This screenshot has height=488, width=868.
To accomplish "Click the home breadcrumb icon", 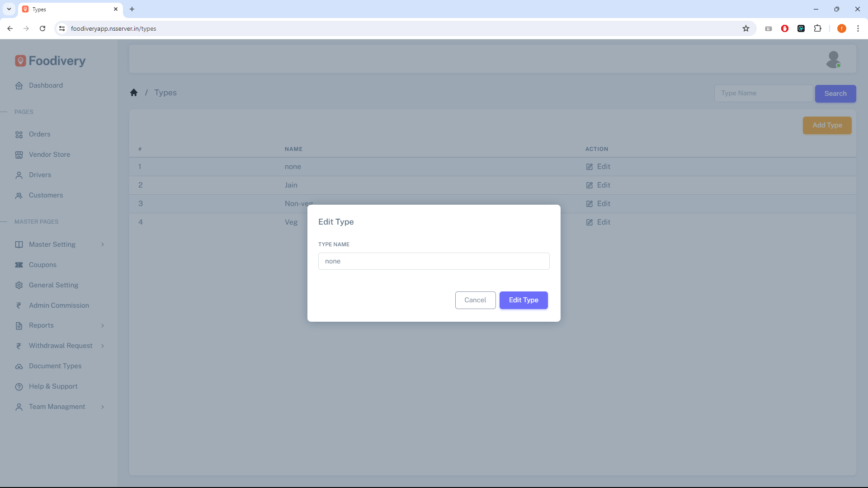I will (134, 92).
